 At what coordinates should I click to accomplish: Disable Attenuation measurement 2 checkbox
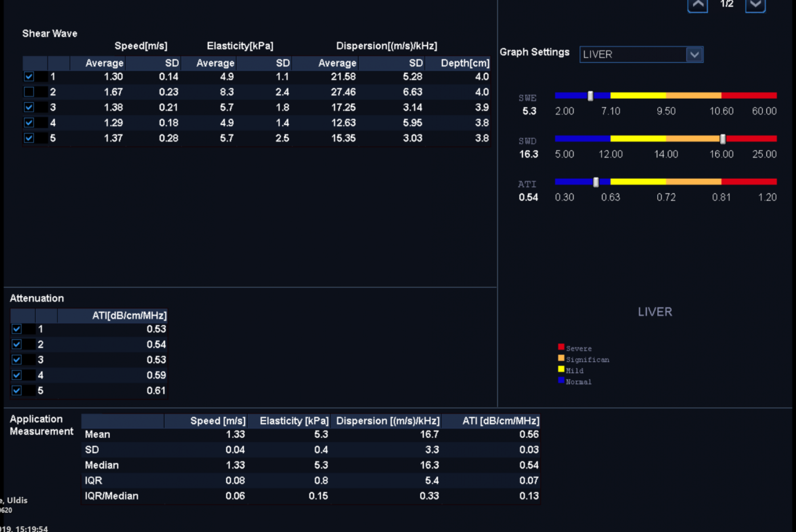17,344
